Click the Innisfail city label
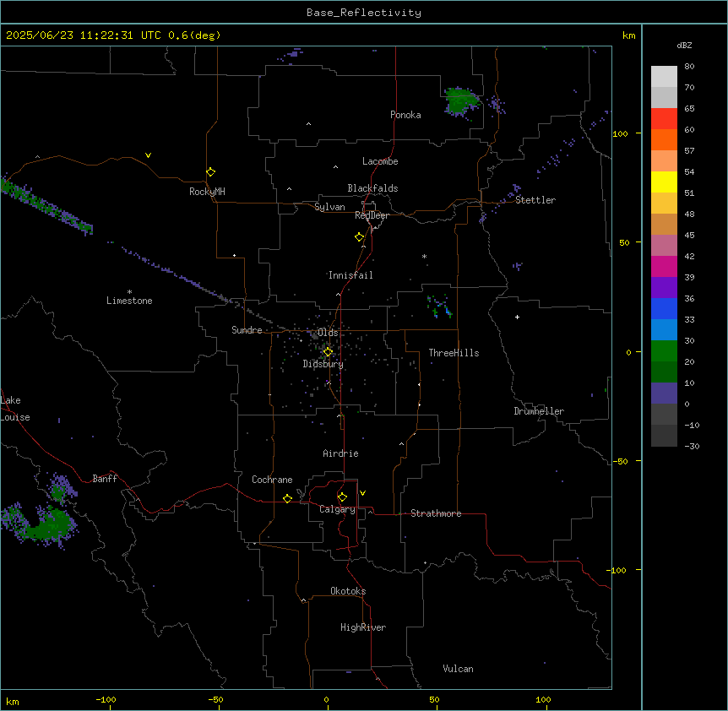Screen dimensions: 728x711 [x=350, y=275]
